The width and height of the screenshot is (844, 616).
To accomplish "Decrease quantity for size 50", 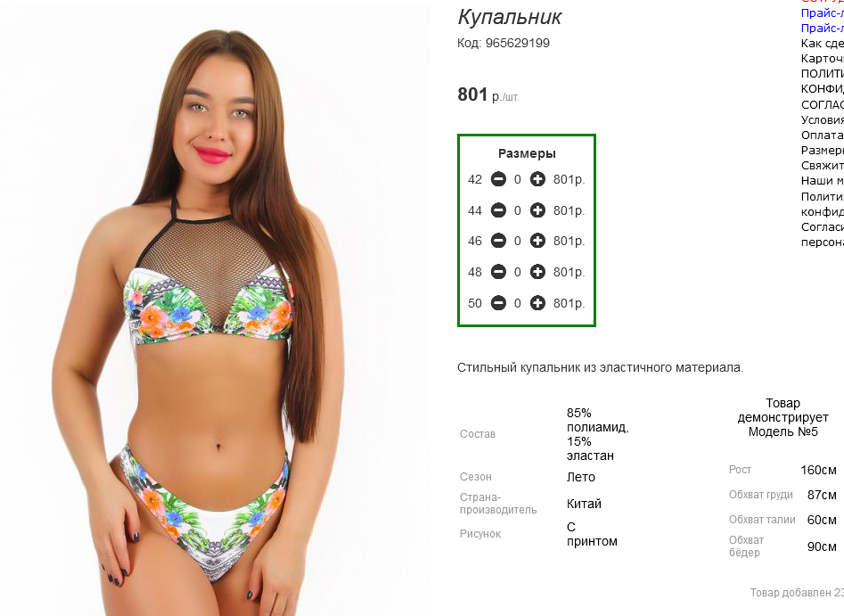I will point(498,303).
